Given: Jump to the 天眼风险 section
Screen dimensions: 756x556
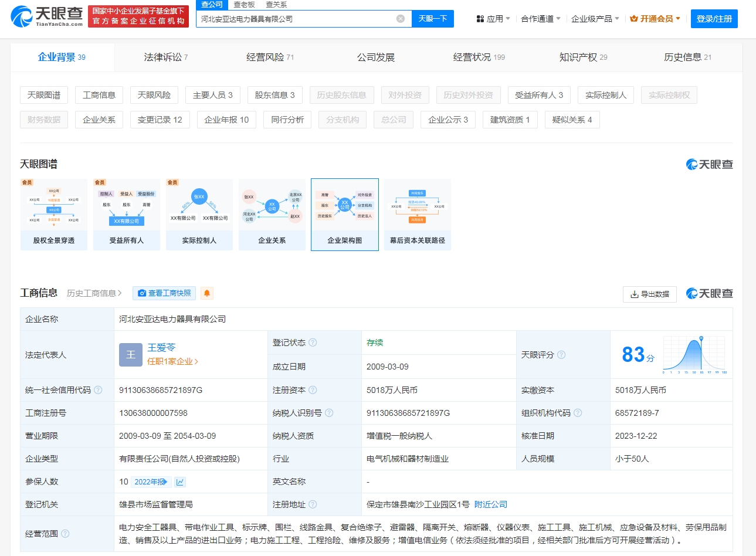Looking at the screenshot, I should coord(154,95).
